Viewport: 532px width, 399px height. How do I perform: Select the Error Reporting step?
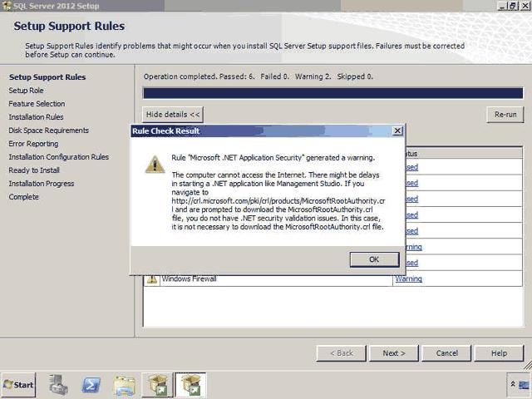pos(33,144)
